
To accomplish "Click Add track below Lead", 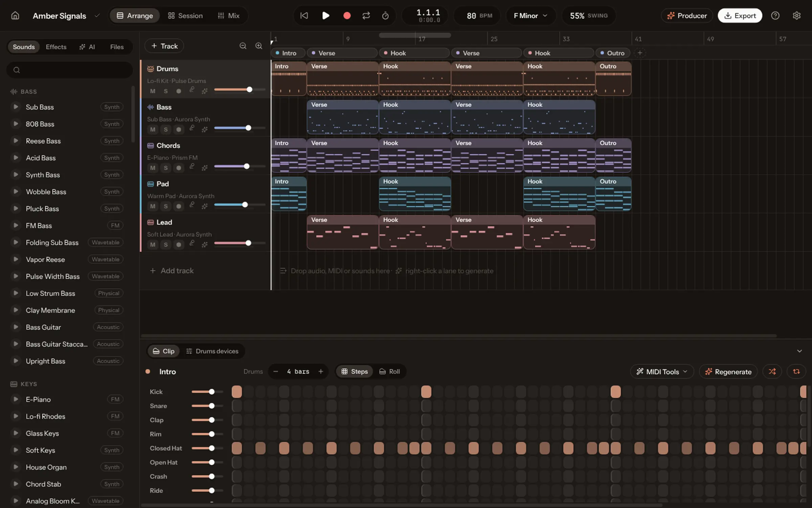I will [x=172, y=271].
